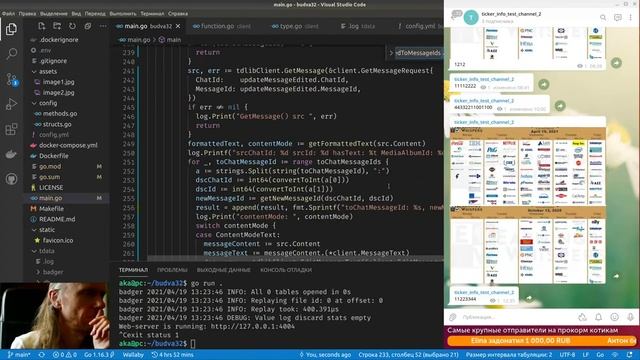Switch to the type.go tab
This screenshot has width=640, height=360.
coord(295,26)
